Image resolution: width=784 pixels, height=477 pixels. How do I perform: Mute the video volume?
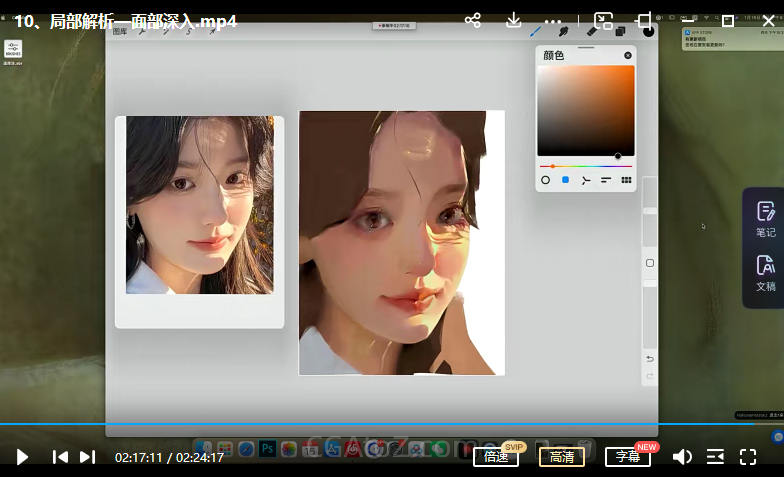point(682,457)
